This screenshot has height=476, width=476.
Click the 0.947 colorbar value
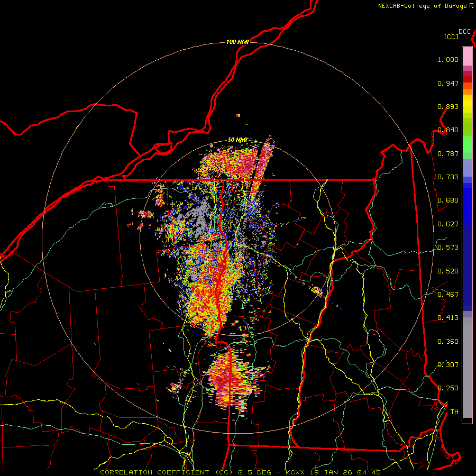click(448, 83)
